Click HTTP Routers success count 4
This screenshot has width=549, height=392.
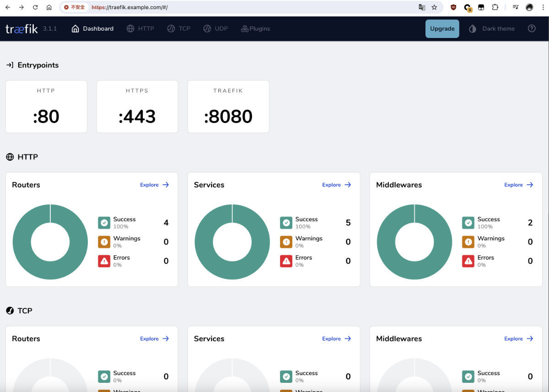pyautogui.click(x=166, y=223)
